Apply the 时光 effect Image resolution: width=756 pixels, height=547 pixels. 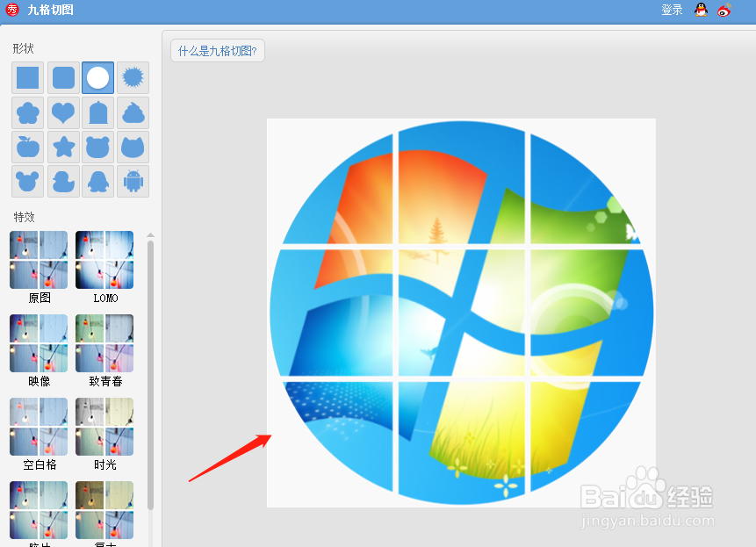104,427
